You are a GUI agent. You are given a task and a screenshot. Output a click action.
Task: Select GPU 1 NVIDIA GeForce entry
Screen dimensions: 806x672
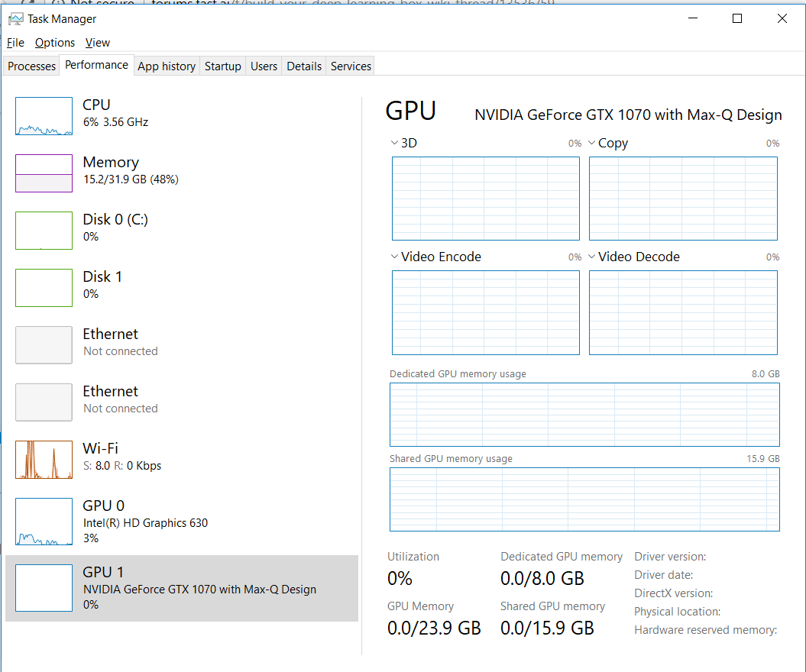point(199,588)
